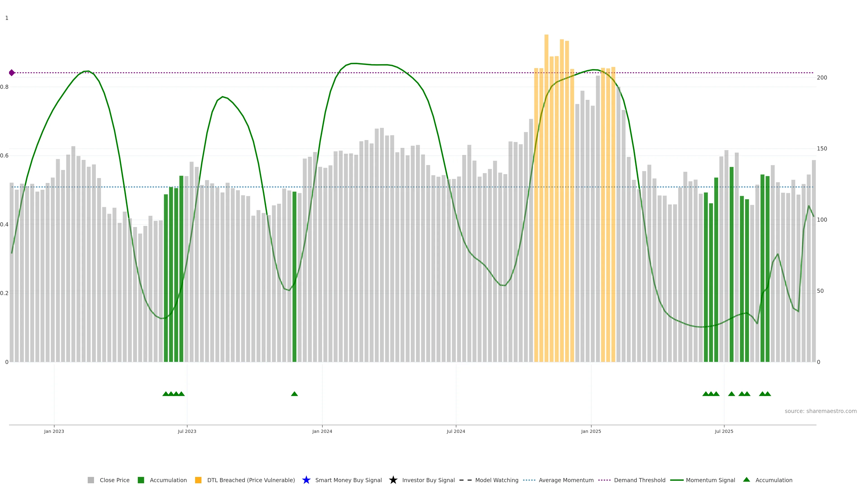The image size is (868, 488).
Task: Click the purple diamond on Demand Threshold line
Action: click(12, 73)
